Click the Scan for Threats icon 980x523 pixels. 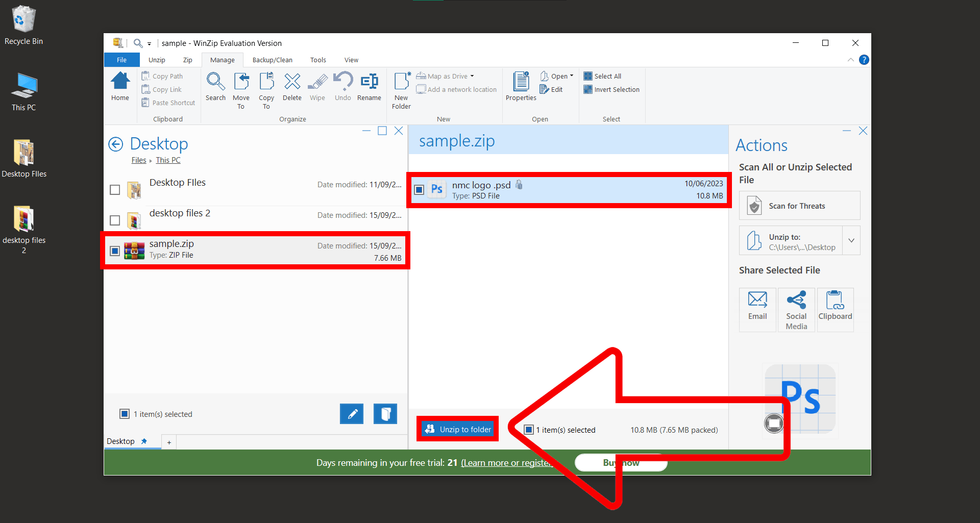click(x=754, y=206)
